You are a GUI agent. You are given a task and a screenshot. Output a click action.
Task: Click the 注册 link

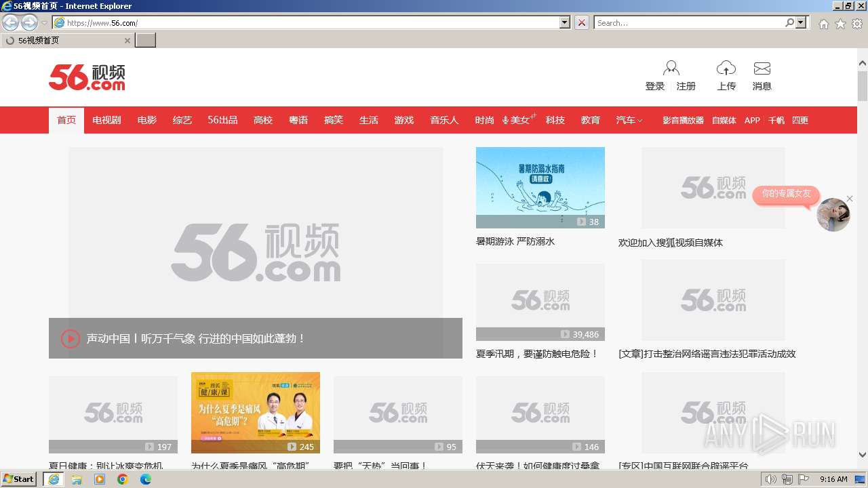(686, 86)
